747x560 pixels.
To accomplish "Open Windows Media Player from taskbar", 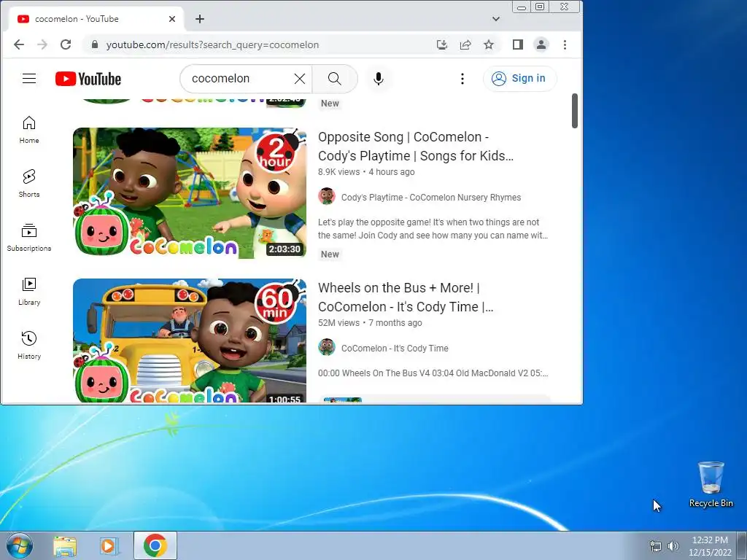I will click(x=109, y=546).
